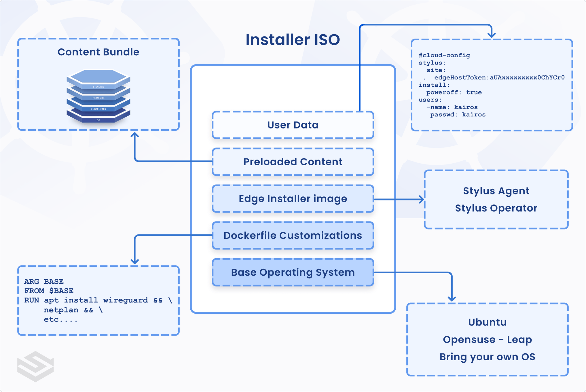Click the install: line in cloud-config

(434, 85)
